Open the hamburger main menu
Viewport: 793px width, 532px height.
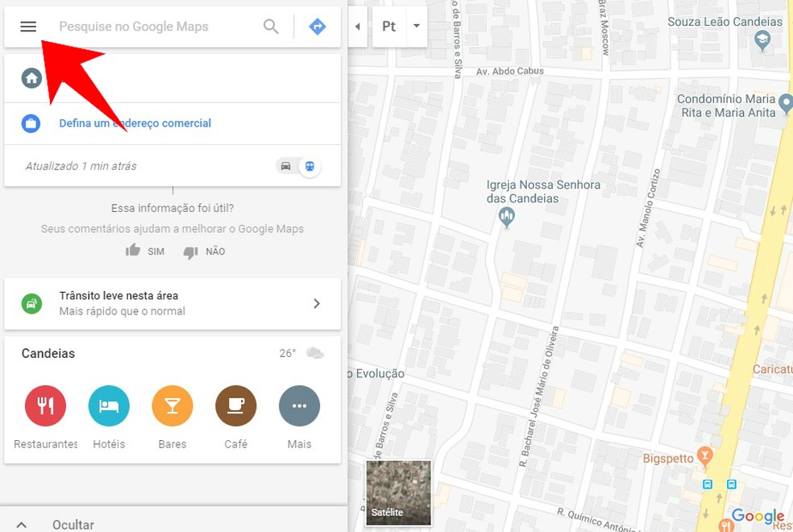(x=28, y=27)
